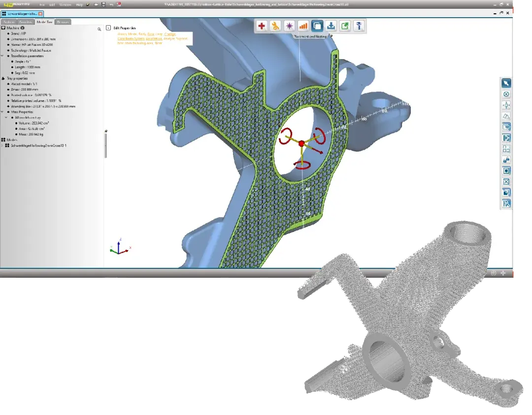
Task: Click the orange bar chart analysis icon
Action: [x=303, y=26]
